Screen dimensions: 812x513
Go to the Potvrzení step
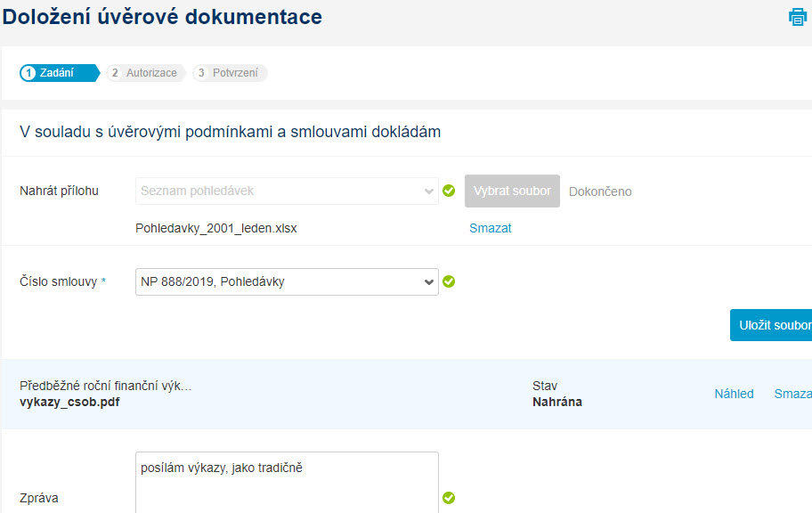coord(230,73)
